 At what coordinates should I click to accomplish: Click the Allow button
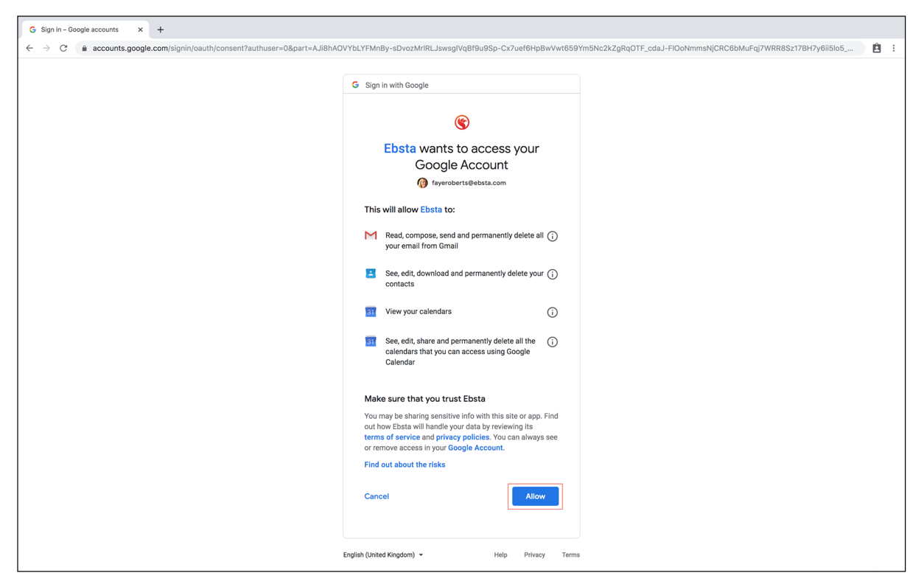(535, 496)
